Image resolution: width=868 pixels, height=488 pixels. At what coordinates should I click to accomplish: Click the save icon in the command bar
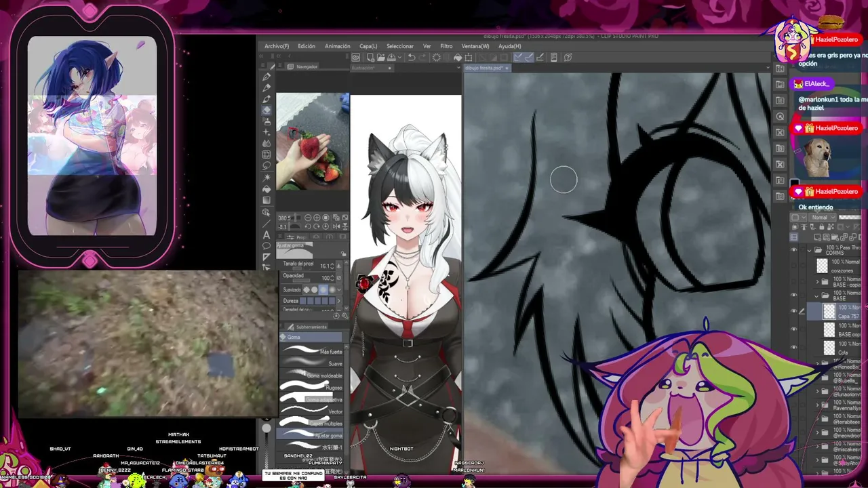[391, 58]
